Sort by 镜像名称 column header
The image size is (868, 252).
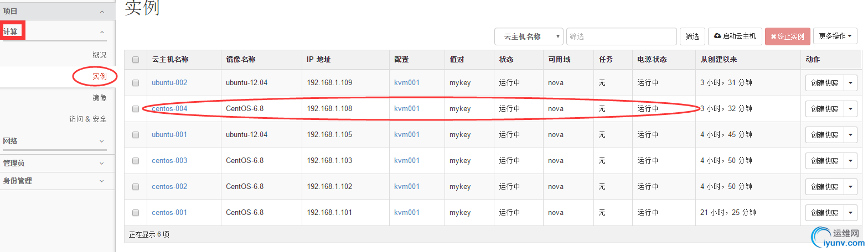(x=241, y=60)
